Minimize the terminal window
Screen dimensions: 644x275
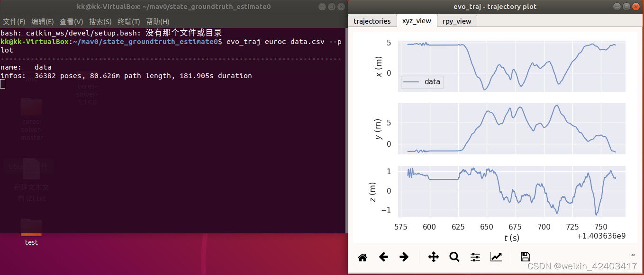322,7
